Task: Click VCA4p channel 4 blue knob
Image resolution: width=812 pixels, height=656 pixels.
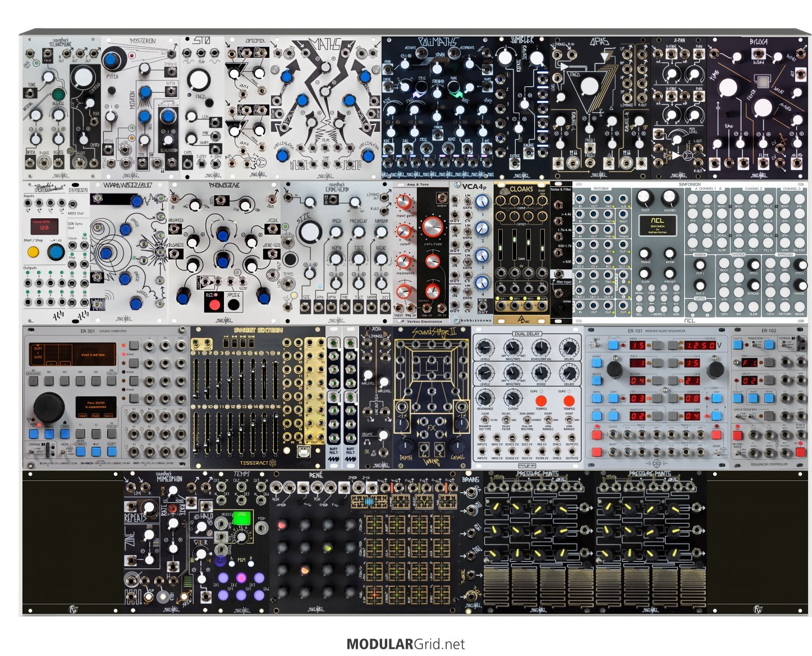Action: 482,282
